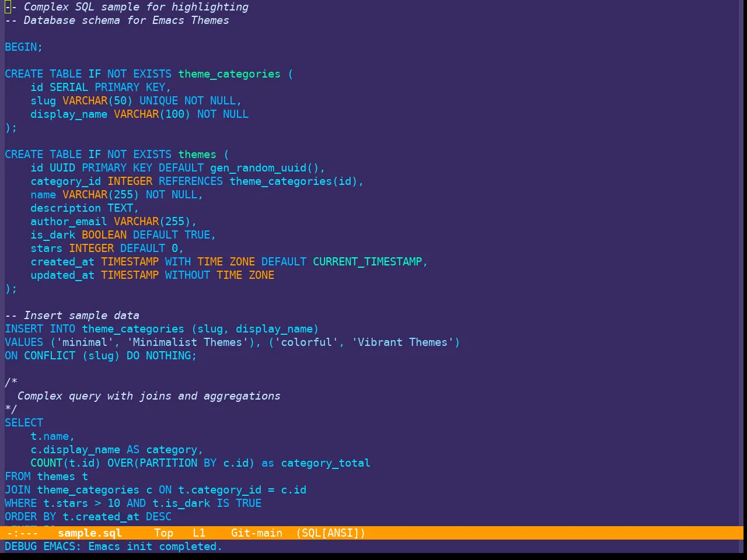Click the theme_categories table name in CREATE TABLE

click(229, 74)
